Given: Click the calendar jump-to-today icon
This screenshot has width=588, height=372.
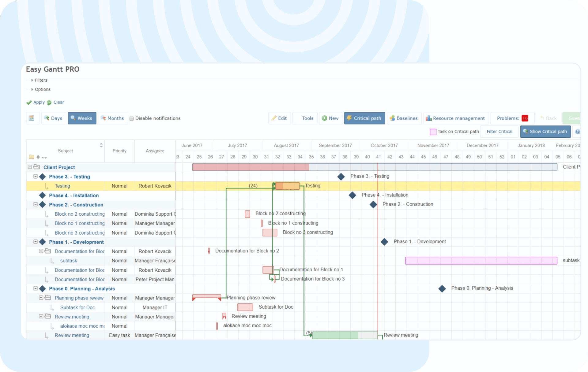Looking at the screenshot, I should (32, 118).
